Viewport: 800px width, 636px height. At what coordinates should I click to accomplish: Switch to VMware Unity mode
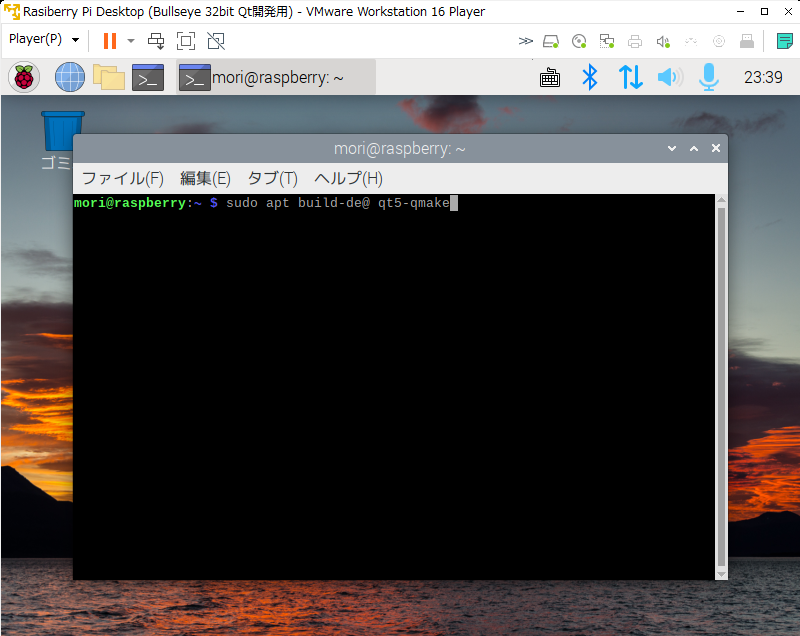point(216,41)
